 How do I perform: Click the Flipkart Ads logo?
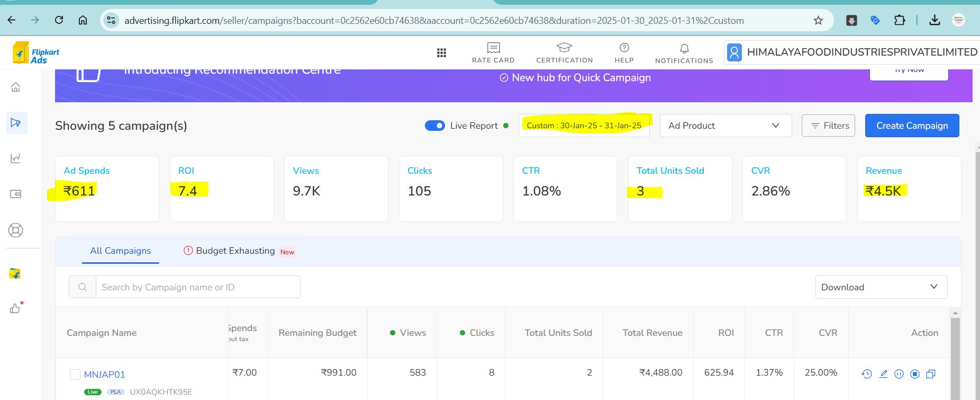point(36,53)
